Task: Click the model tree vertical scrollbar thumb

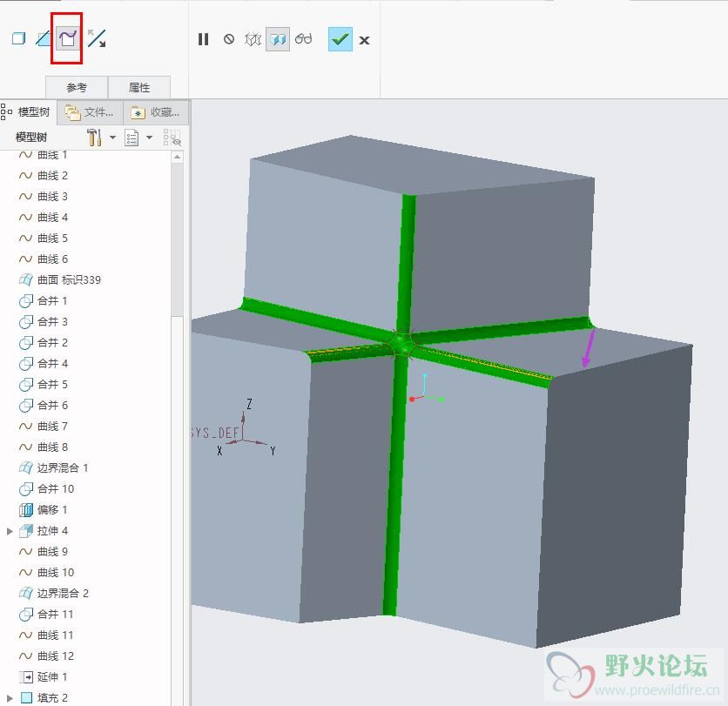Action: pyautogui.click(x=177, y=239)
